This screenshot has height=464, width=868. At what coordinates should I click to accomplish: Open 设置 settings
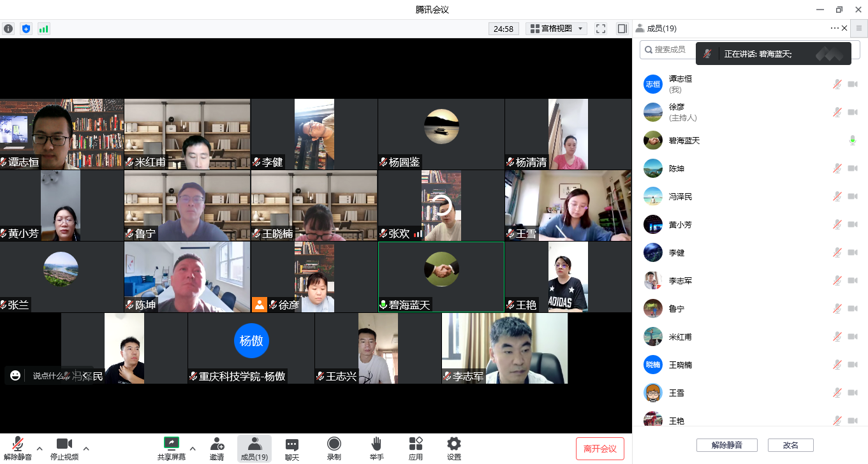tap(454, 449)
